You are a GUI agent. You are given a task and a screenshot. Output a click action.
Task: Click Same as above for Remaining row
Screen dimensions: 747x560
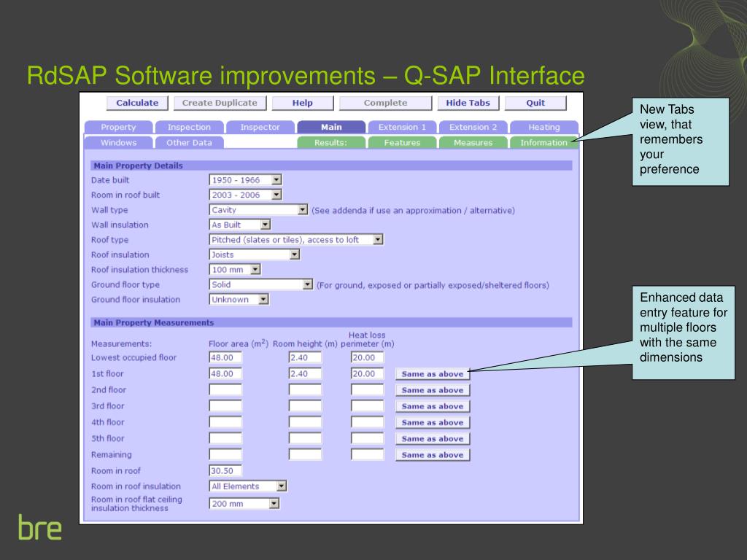pyautogui.click(x=433, y=455)
